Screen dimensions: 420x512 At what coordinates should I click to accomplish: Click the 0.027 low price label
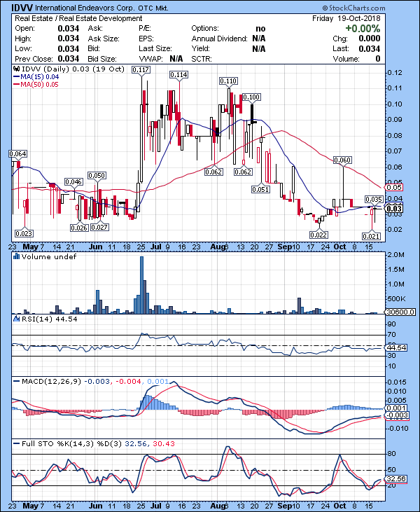point(99,227)
